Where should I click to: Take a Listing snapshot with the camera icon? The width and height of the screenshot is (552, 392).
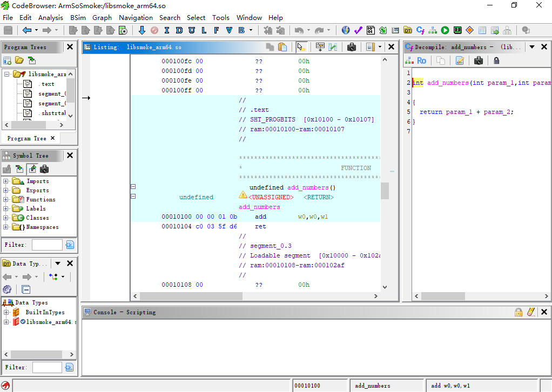[351, 47]
